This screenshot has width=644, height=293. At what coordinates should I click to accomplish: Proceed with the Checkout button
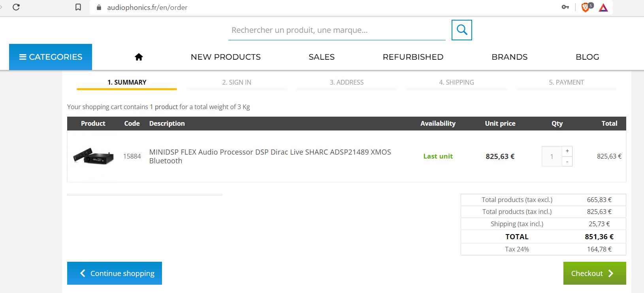[595, 273]
